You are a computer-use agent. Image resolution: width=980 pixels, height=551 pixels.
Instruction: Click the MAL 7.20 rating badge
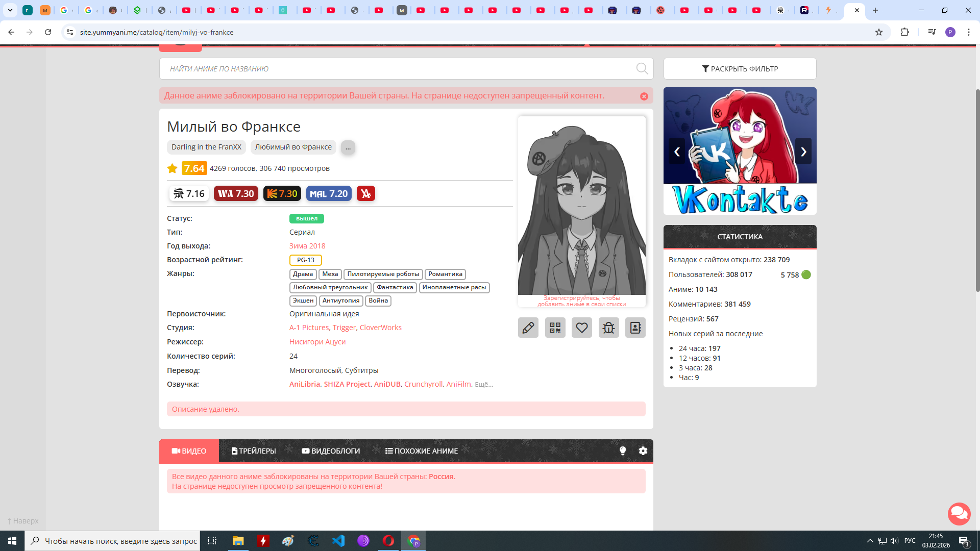[329, 194]
